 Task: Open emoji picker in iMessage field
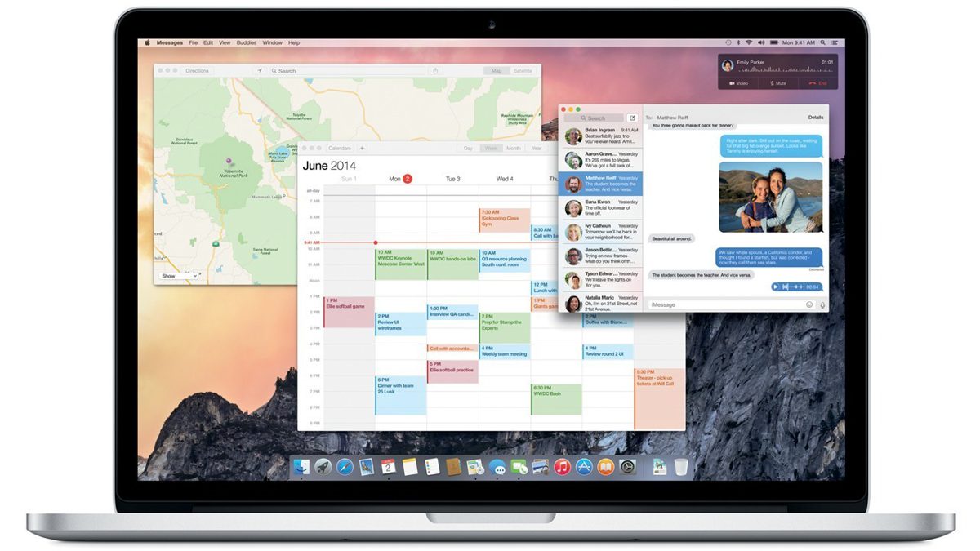point(809,304)
